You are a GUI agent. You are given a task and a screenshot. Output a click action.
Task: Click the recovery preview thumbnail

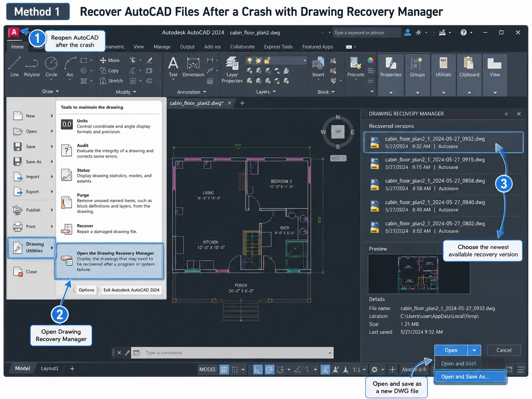pyautogui.click(x=419, y=274)
